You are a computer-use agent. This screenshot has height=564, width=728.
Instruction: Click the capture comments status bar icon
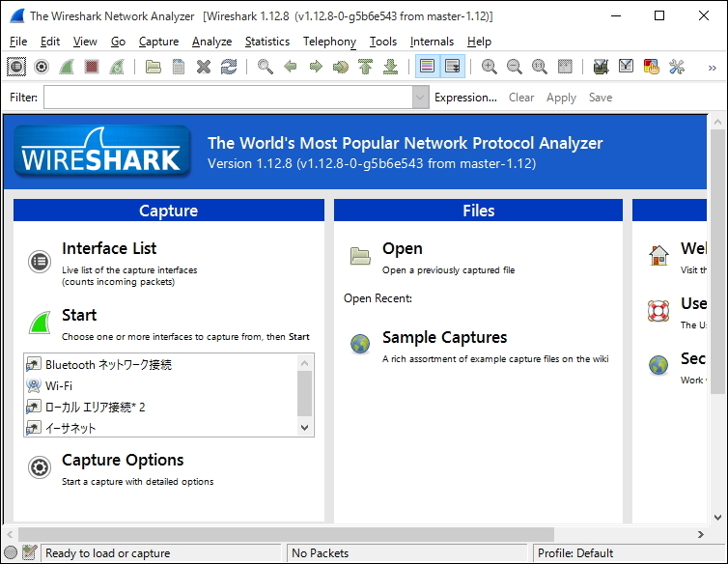pos(29,552)
